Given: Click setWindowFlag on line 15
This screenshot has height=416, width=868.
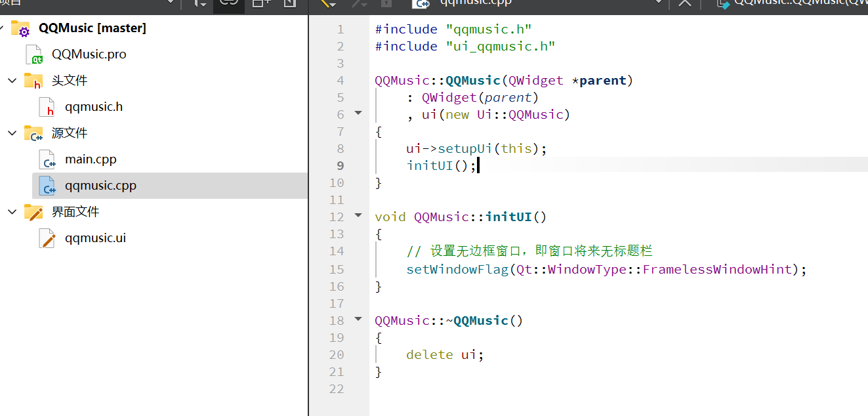Looking at the screenshot, I should (x=457, y=270).
